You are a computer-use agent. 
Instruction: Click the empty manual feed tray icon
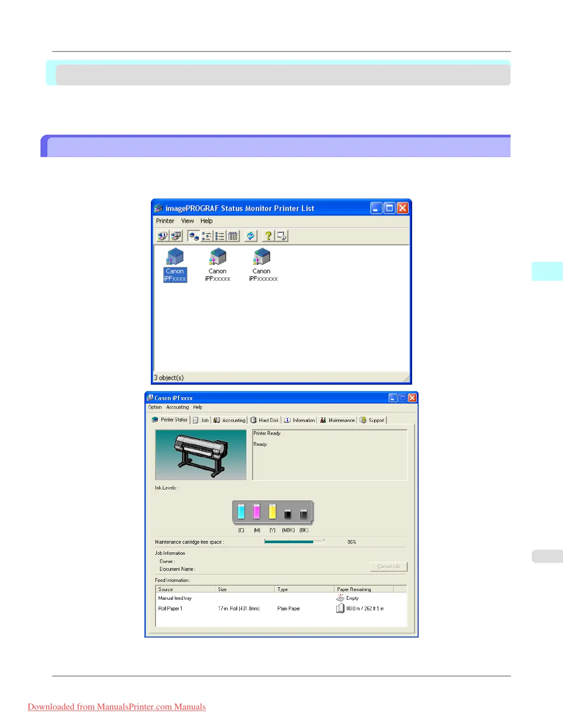point(340,597)
